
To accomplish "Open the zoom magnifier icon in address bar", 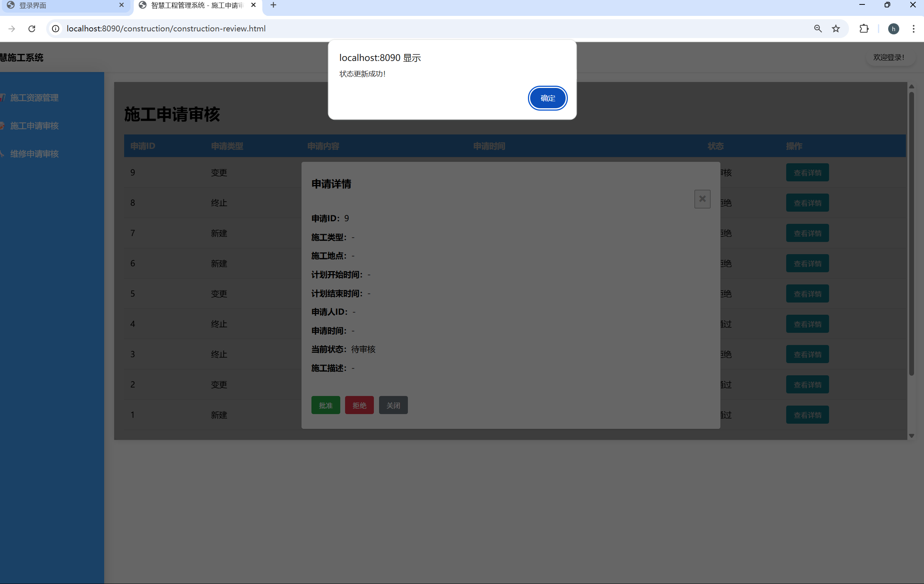I will (x=817, y=29).
